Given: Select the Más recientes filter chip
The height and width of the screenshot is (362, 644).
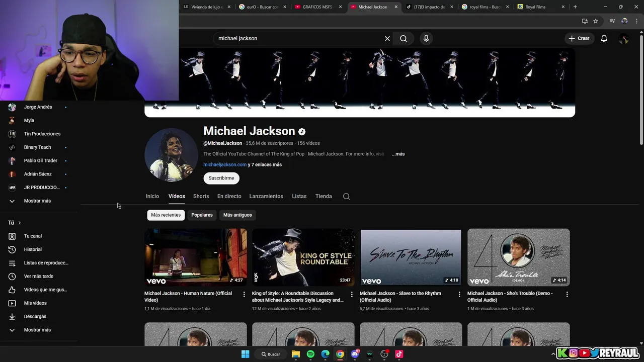Looking at the screenshot, I should point(166,215).
